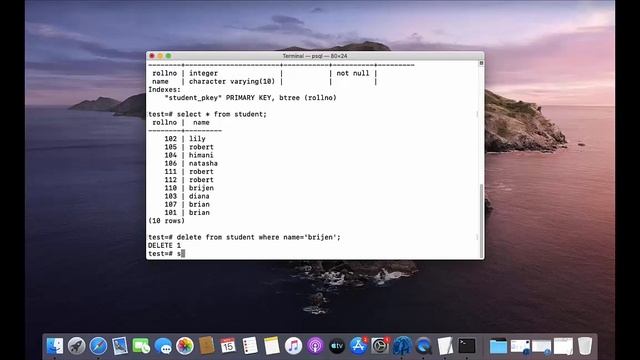Open the first minimized window thumbnail after folder
The height and width of the screenshot is (360, 640).
(x=520, y=347)
